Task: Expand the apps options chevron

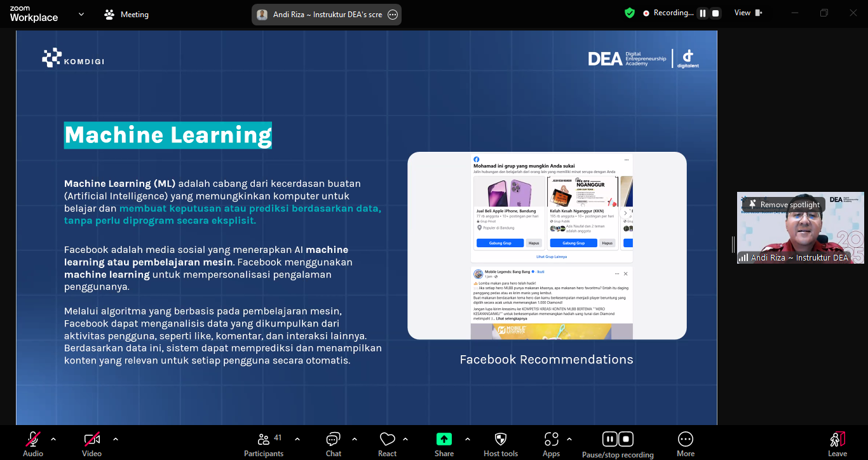Action: [x=569, y=439]
